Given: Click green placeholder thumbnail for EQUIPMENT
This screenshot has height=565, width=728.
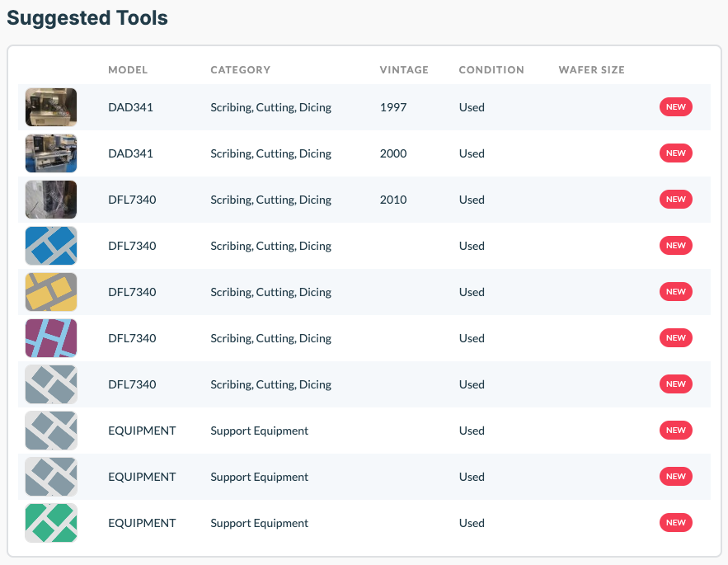Looking at the screenshot, I should point(51,523).
